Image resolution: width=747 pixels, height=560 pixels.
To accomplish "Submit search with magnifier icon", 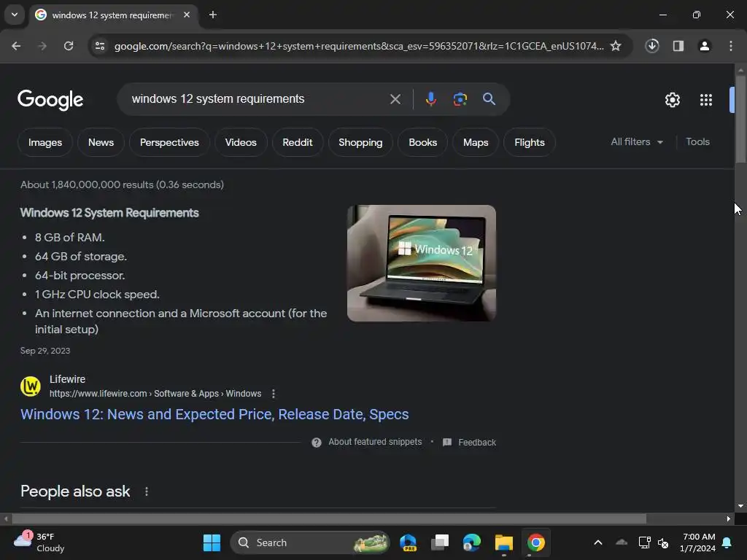I will click(489, 99).
